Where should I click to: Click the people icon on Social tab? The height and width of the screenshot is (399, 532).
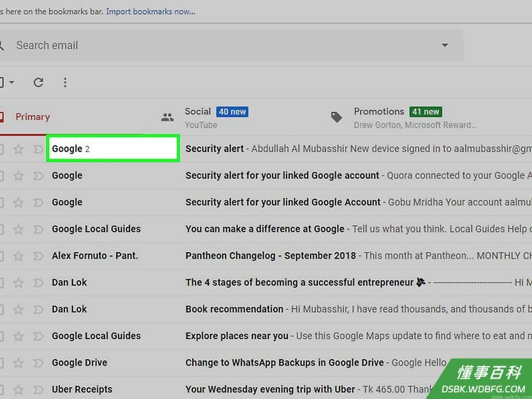click(x=167, y=118)
